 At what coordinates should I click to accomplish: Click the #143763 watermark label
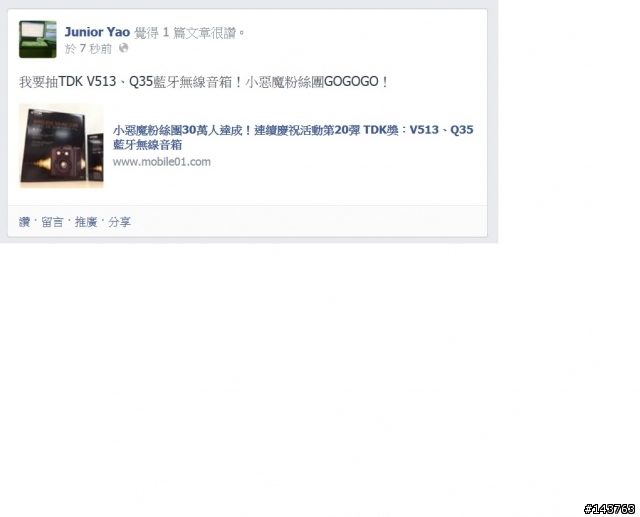[x=610, y=508]
